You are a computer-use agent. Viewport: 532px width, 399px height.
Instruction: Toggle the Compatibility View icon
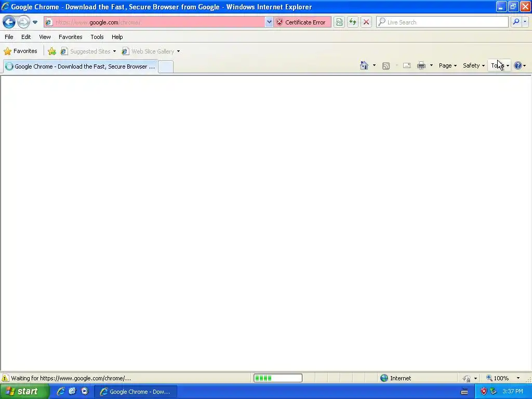(339, 22)
